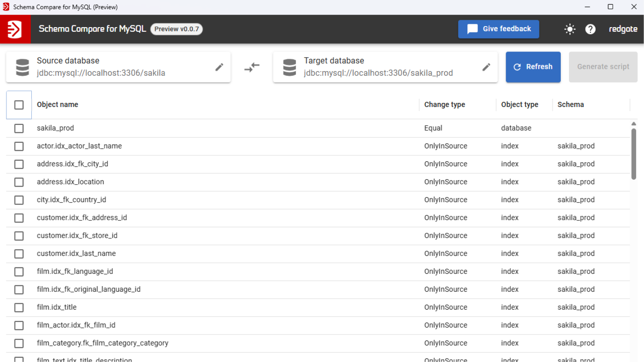The height and width of the screenshot is (362, 644).
Task: Click the source JDBC URL ending in sakila
Action: [101, 73]
